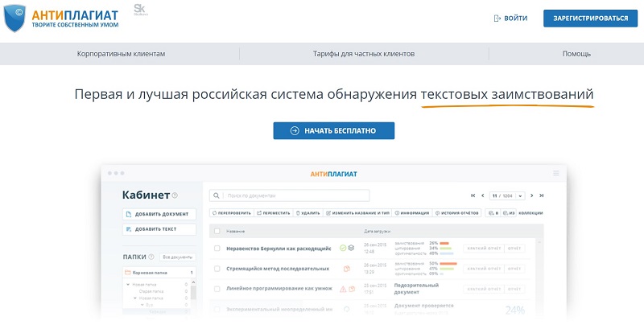Click warning triangle on Линейное программирование row
Screen dimensions: 644x325
click(x=343, y=289)
